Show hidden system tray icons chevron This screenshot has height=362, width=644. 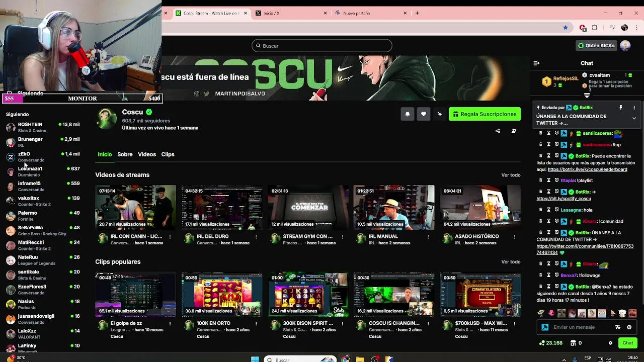(563, 359)
